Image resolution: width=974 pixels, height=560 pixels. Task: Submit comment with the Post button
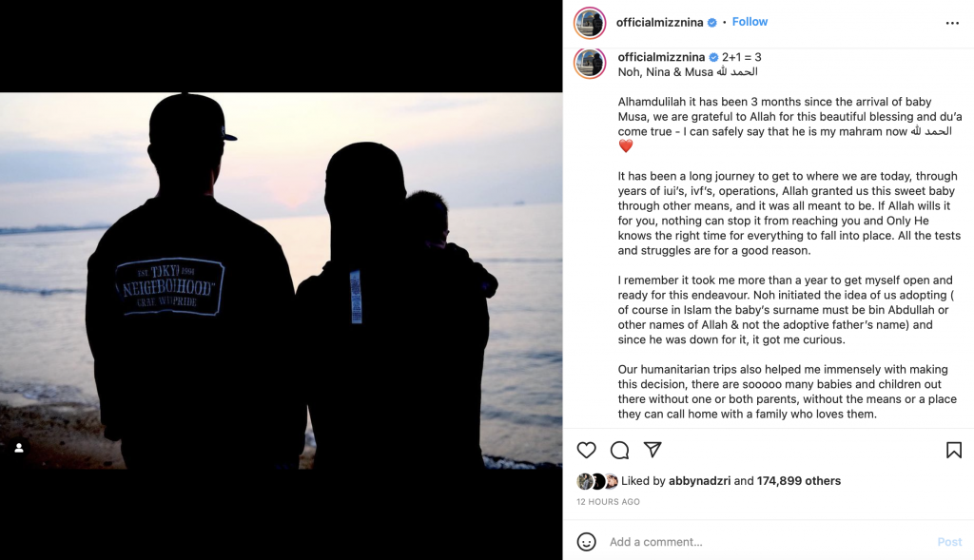949,542
